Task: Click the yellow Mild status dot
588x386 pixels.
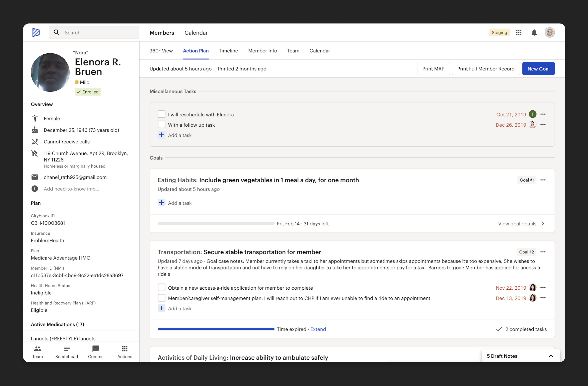Action: coord(77,82)
